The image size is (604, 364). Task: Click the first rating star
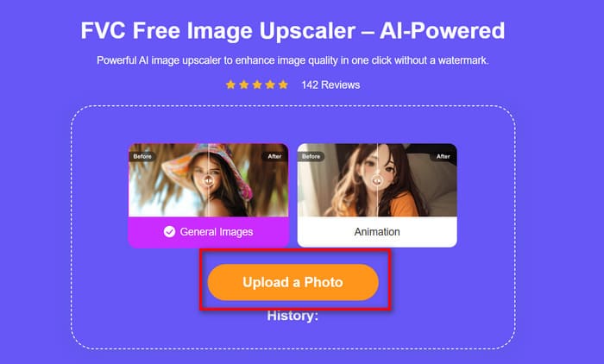tap(230, 85)
